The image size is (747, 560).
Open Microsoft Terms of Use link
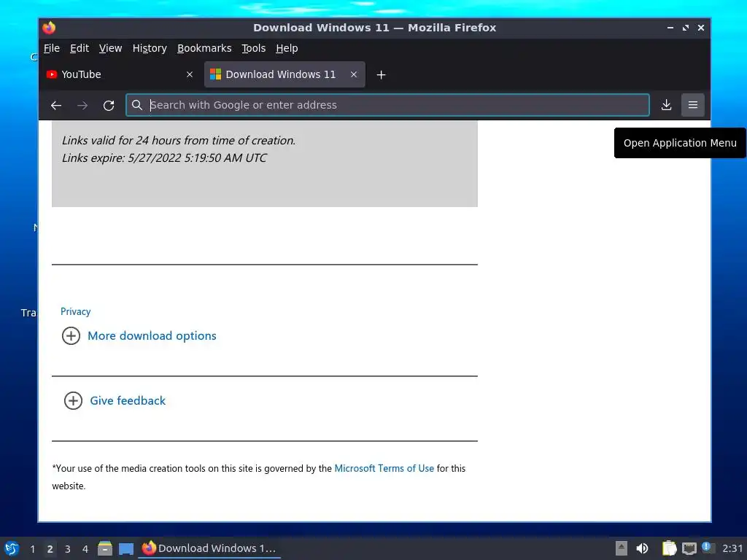384,468
